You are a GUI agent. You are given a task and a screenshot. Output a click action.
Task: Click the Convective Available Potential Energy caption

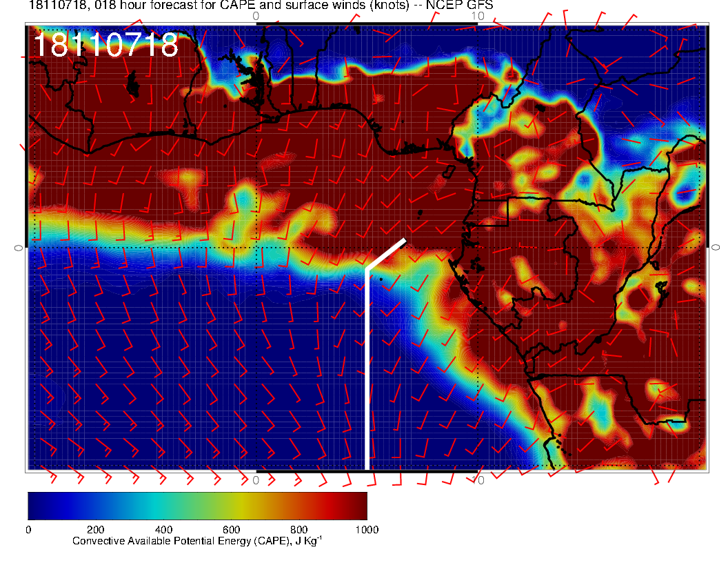tap(197, 541)
